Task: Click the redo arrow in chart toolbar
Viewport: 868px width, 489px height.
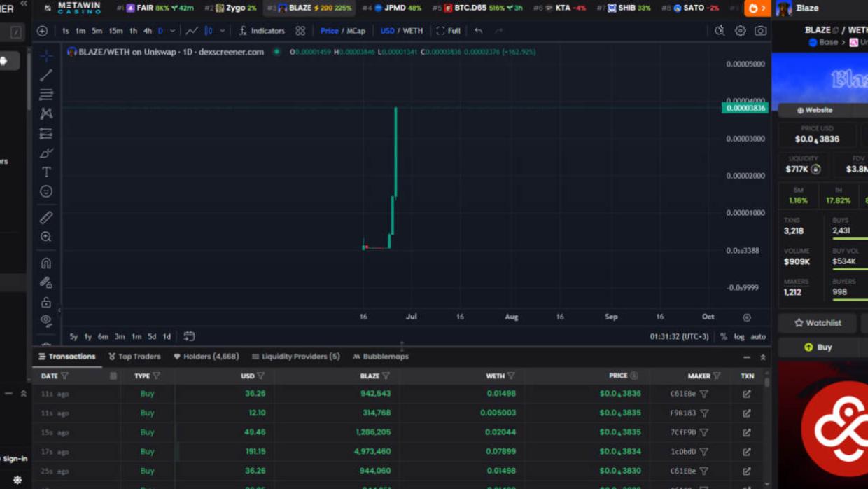Action: 498,31
